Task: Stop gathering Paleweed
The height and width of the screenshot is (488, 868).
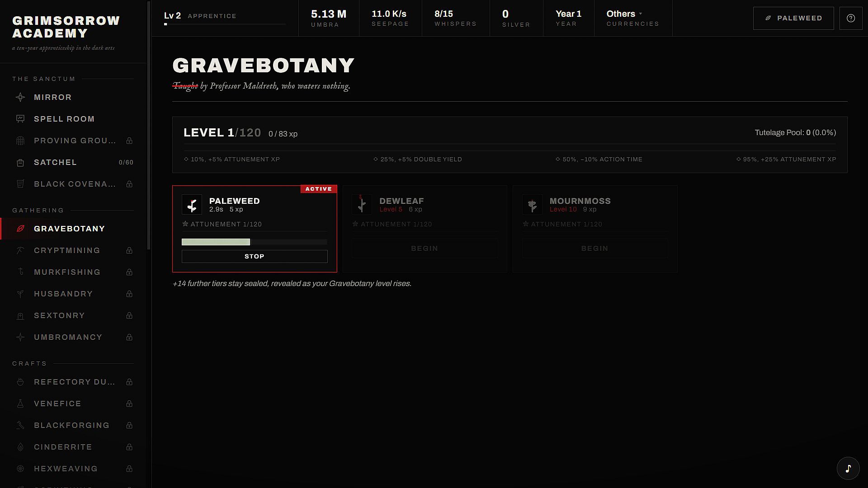Action: coord(255,256)
